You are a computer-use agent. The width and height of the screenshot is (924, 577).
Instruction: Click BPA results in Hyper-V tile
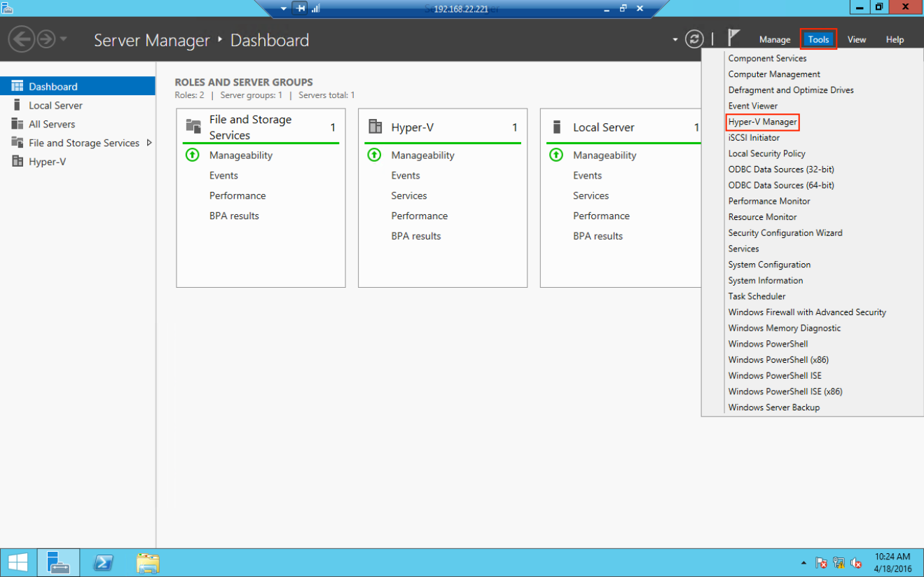coord(415,236)
